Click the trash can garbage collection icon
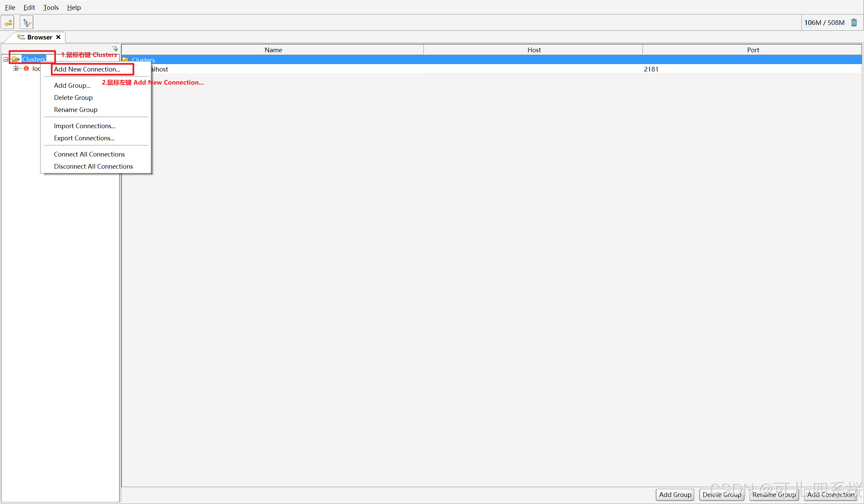This screenshot has height=504, width=864. coord(854,23)
